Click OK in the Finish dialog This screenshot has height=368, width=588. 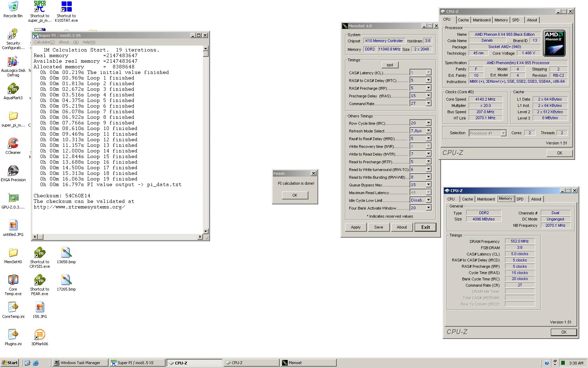(295, 195)
